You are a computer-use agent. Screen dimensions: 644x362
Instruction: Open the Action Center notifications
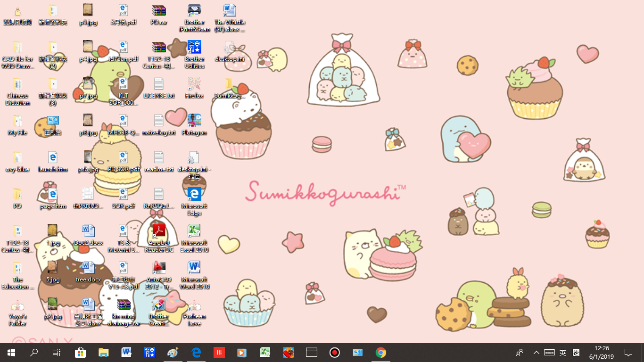[628, 353]
